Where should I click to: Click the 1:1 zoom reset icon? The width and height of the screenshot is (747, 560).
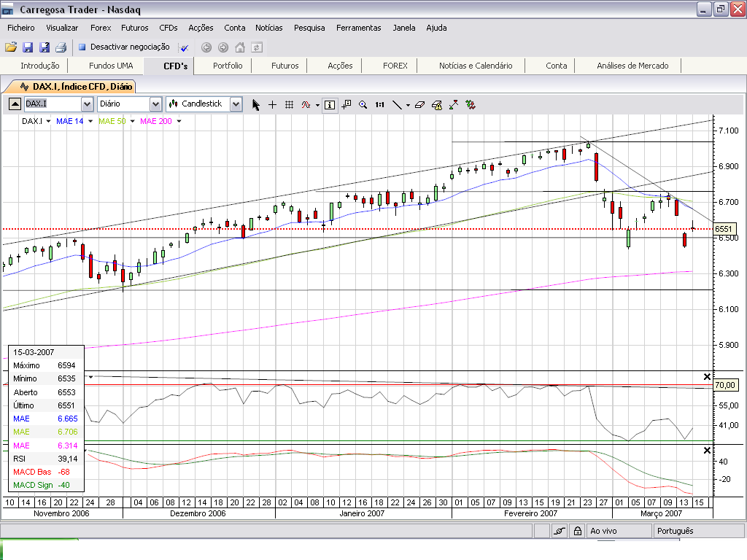379,105
